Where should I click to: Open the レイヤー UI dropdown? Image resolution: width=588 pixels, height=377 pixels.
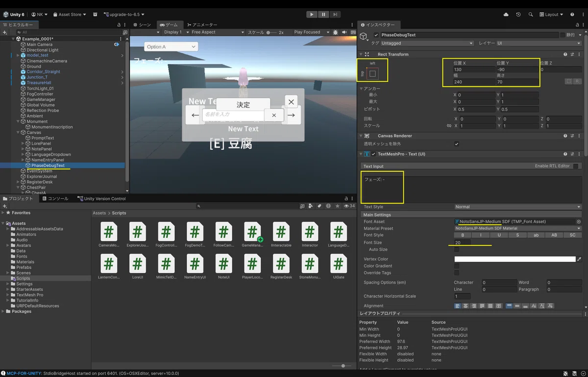539,43
